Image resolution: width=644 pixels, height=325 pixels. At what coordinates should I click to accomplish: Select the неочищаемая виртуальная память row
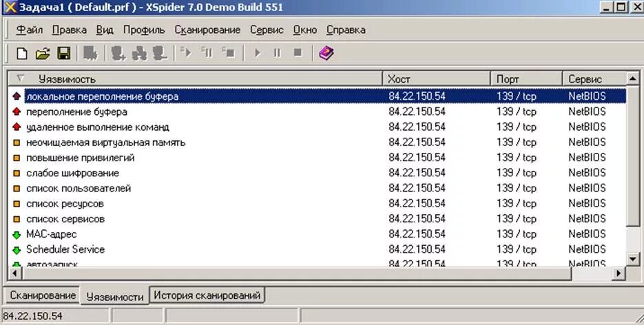(x=318, y=143)
